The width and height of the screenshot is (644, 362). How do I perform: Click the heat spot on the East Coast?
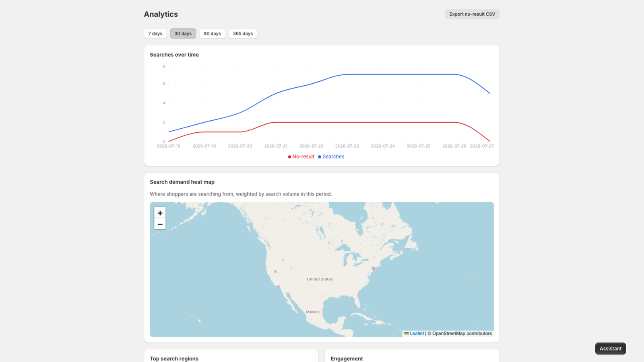(x=373, y=268)
